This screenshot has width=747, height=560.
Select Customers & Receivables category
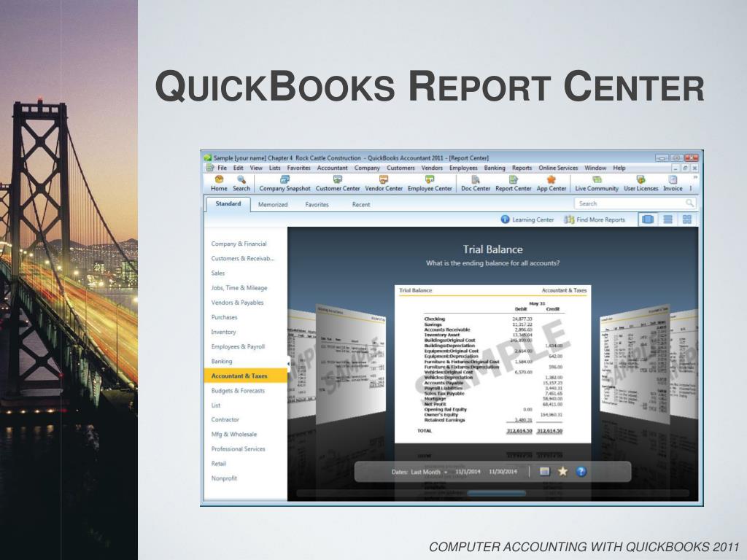tap(242, 259)
